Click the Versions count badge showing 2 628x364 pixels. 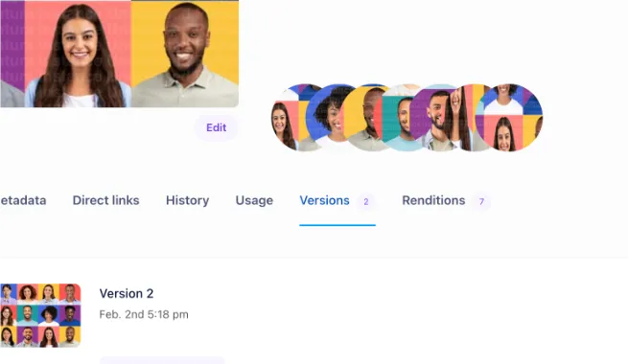click(x=365, y=201)
